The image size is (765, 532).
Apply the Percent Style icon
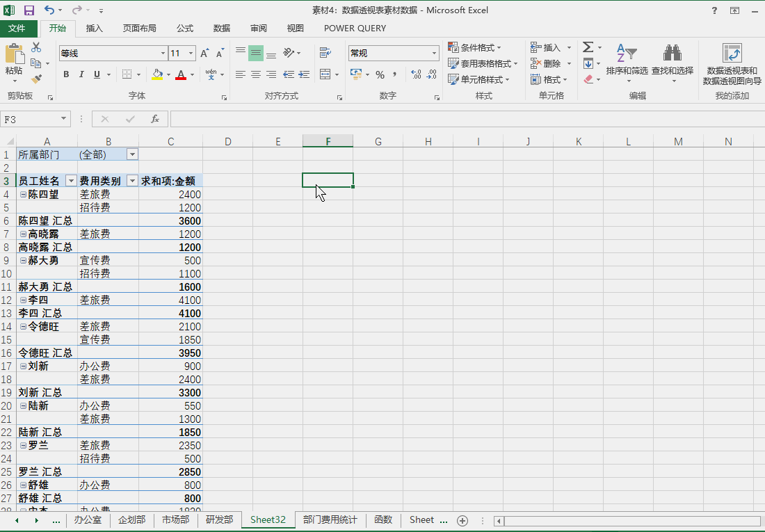pyautogui.click(x=380, y=74)
